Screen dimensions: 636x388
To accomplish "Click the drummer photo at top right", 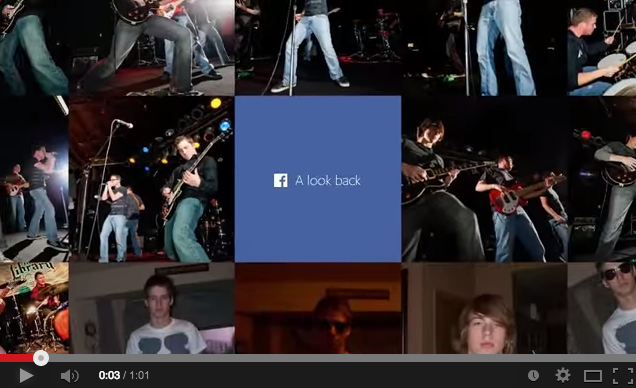I will coord(602,47).
